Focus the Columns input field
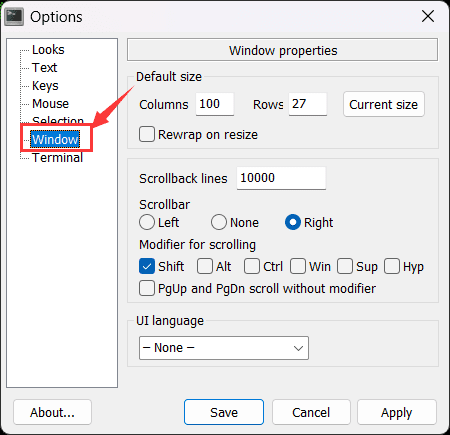This screenshot has height=435, width=450. click(215, 104)
